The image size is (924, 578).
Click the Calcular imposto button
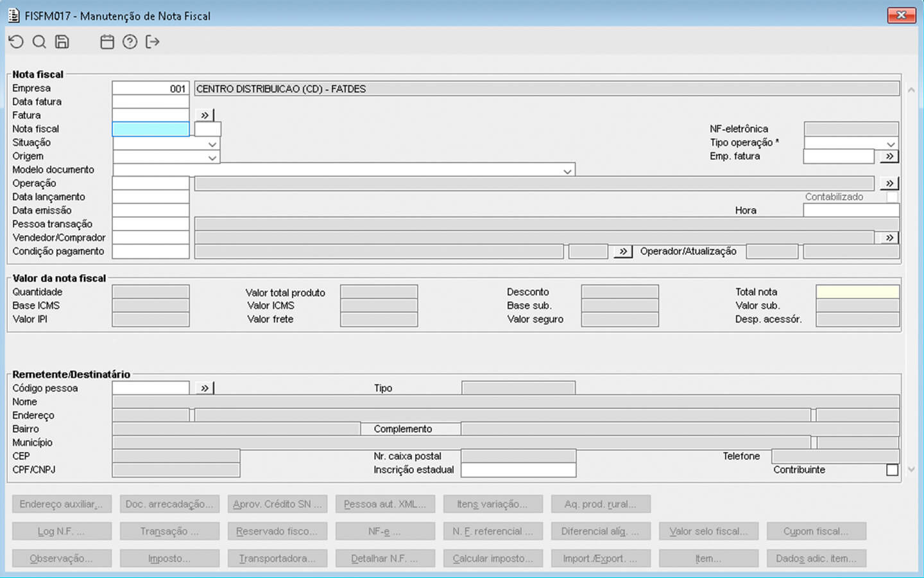tap(493, 559)
